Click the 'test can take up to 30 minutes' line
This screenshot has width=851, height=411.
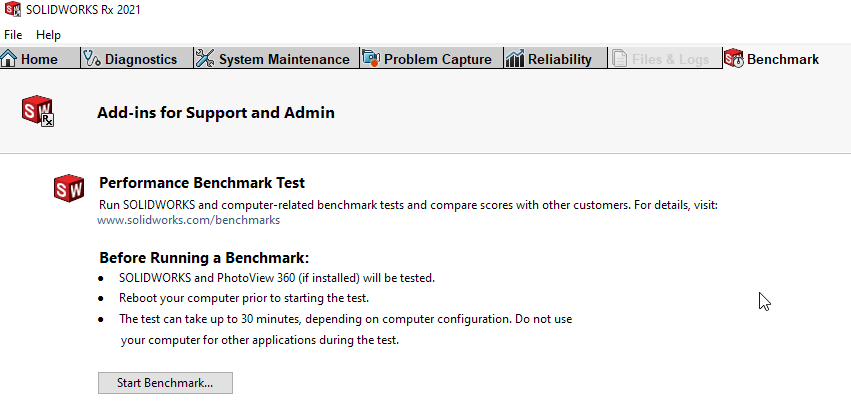(346, 319)
